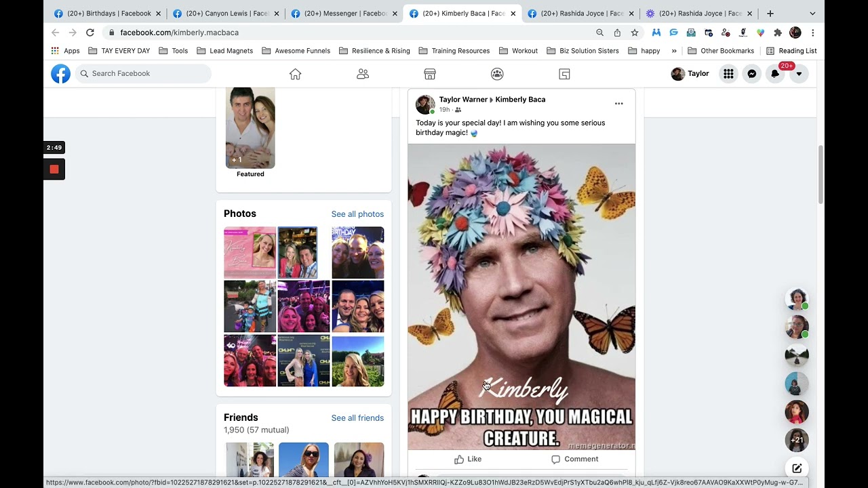The height and width of the screenshot is (488, 868).
Task: Open the Apps bookmarks shortcut
Action: 65,51
